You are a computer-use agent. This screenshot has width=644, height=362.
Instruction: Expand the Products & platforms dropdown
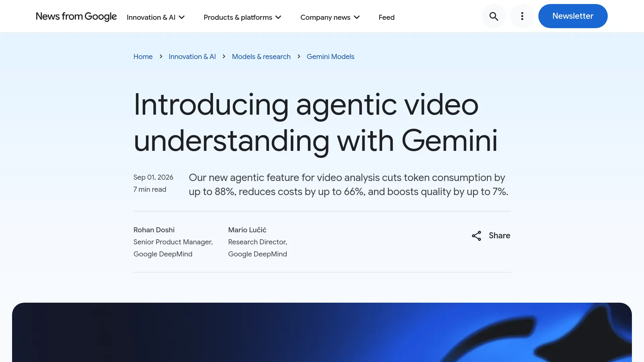point(243,17)
